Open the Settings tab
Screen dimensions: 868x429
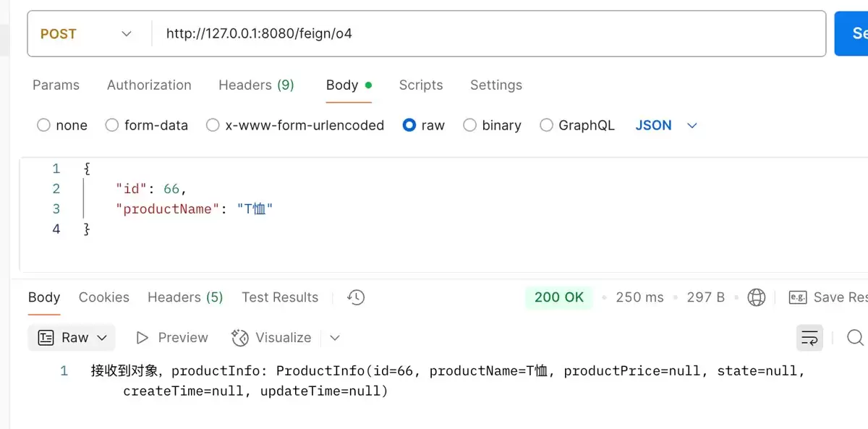(x=496, y=85)
